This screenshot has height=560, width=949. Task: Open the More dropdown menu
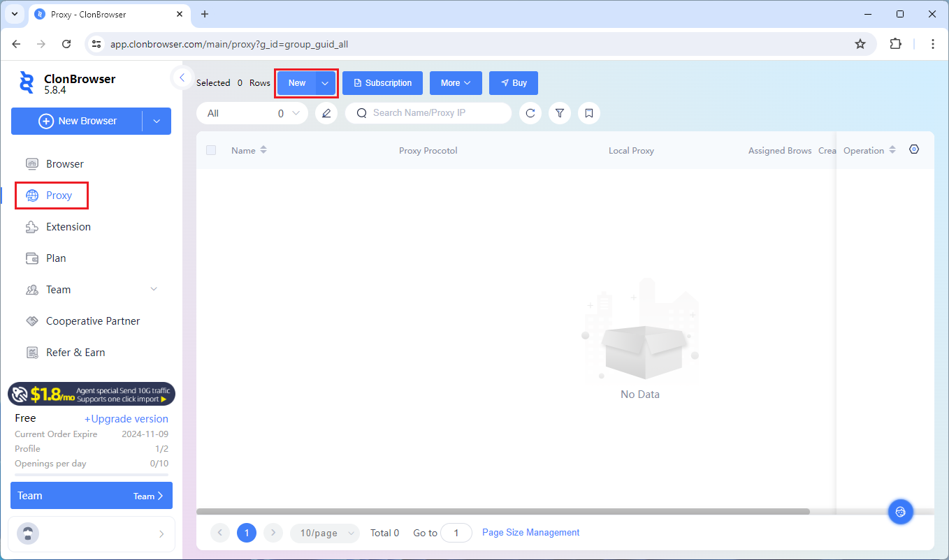[456, 83]
